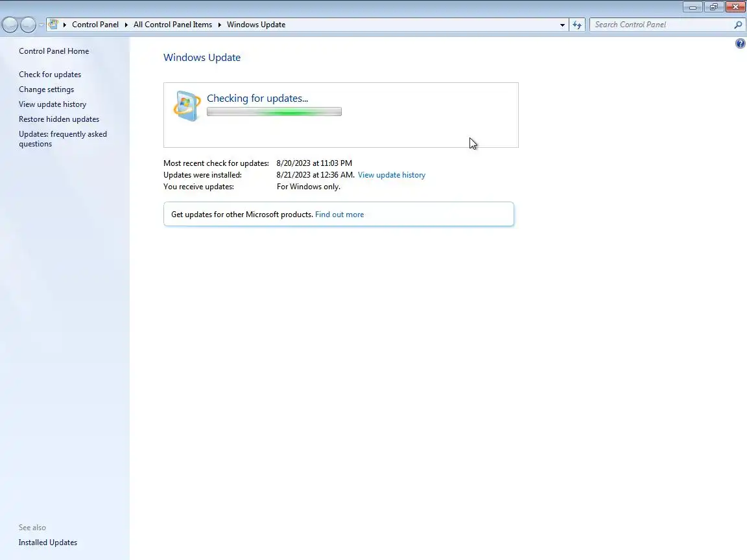The image size is (747, 560).
Task: Click Most recent check for updates label
Action: click(217, 163)
